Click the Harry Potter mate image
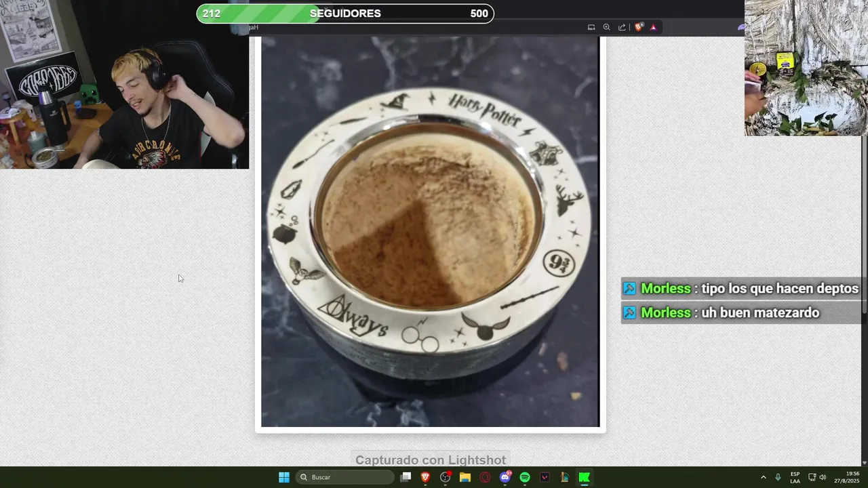 coord(430,232)
